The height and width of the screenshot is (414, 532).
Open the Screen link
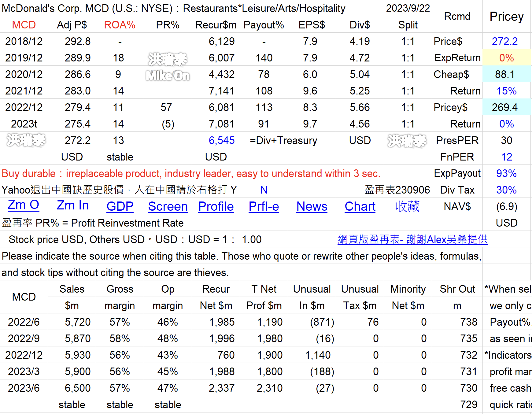pyautogui.click(x=168, y=207)
